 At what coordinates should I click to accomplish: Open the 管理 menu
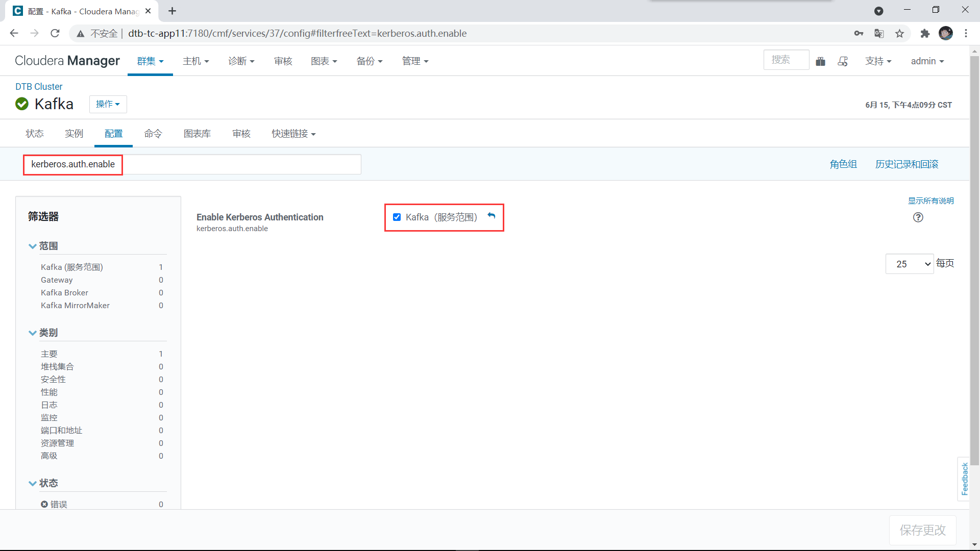point(415,61)
